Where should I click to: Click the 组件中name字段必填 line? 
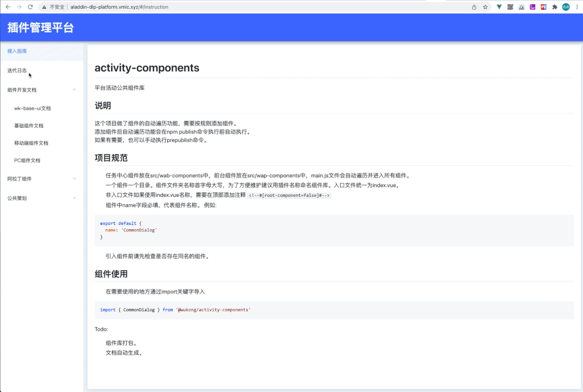[161, 205]
